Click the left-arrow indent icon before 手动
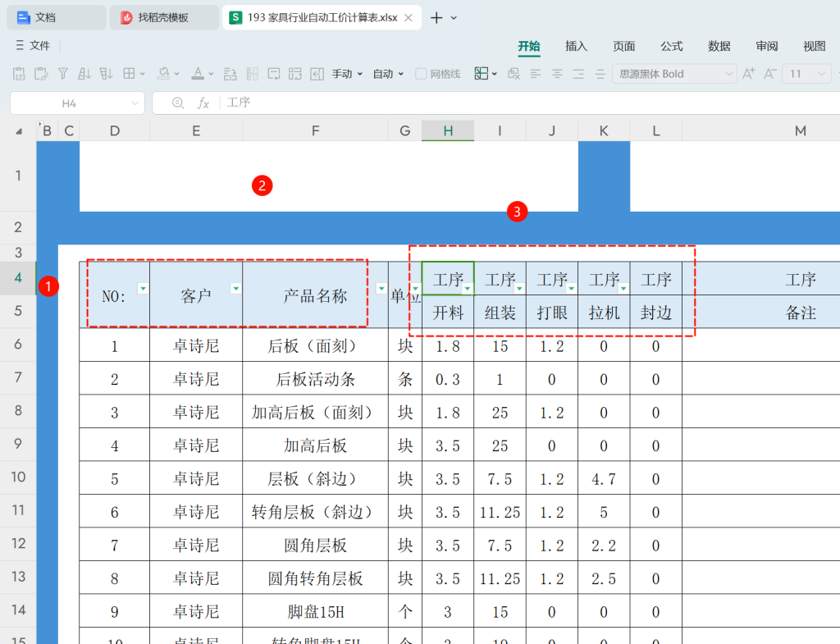 [317, 73]
